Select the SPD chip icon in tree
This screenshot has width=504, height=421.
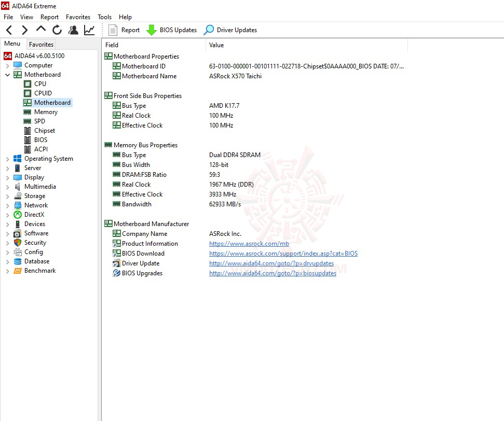[x=28, y=121]
